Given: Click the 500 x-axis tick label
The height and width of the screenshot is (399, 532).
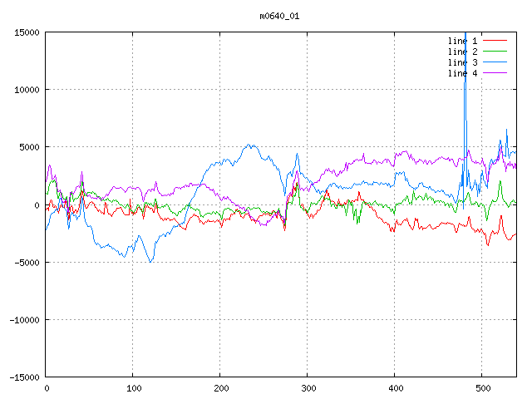Looking at the screenshot, I should pyautogui.click(x=482, y=388).
